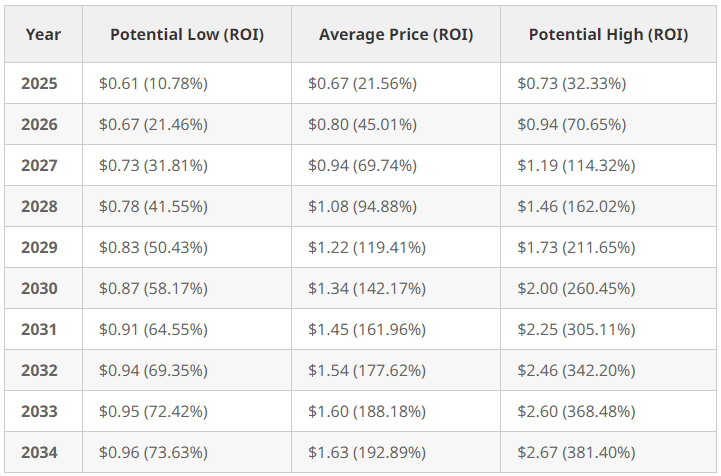Click the 2030 potential high $2.00 cell
This screenshot has width=721, height=476.
tap(576, 289)
